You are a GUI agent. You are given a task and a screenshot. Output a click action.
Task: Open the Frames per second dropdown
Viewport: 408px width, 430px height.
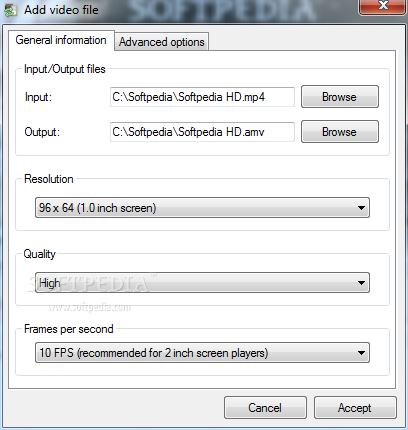click(x=202, y=353)
